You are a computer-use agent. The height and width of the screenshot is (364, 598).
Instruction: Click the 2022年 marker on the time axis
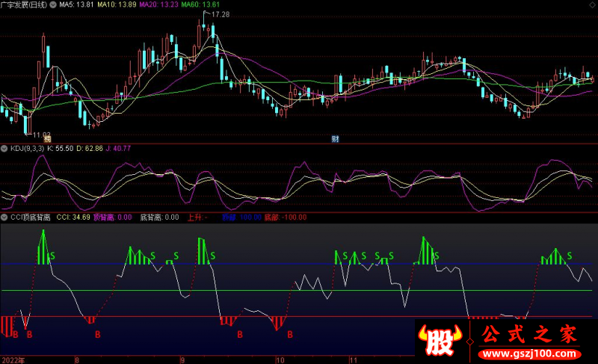pyautogui.click(x=12, y=360)
